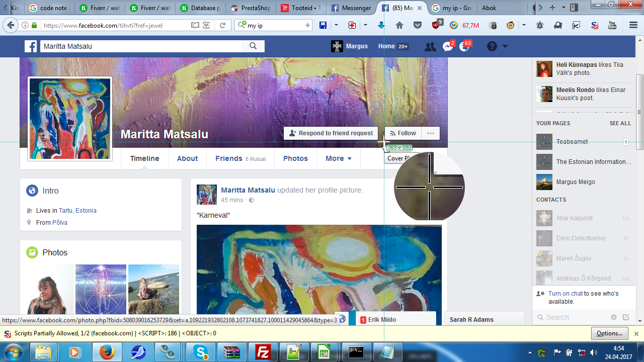Screen dimensions: 644x362
Task: Start new message with chat compose icon
Action: (x=626, y=317)
